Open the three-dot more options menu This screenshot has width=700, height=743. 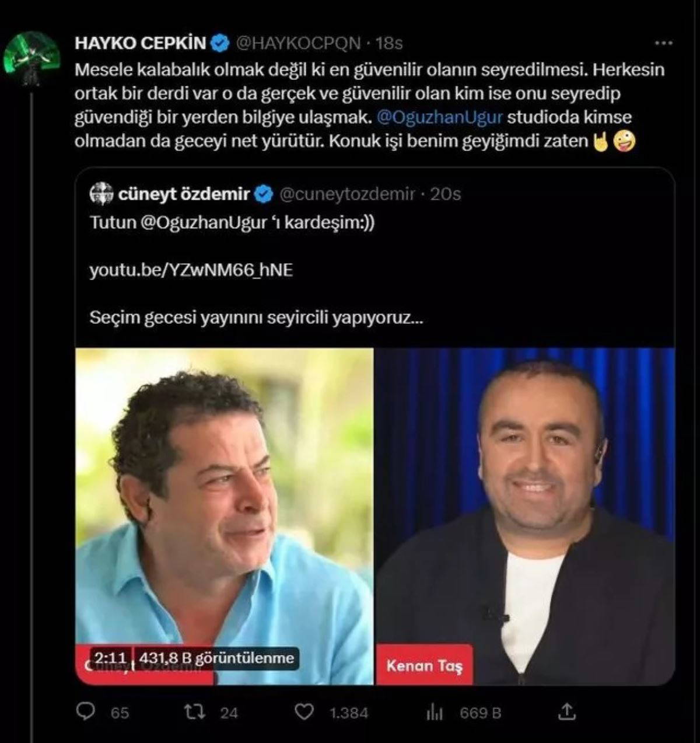(x=664, y=43)
